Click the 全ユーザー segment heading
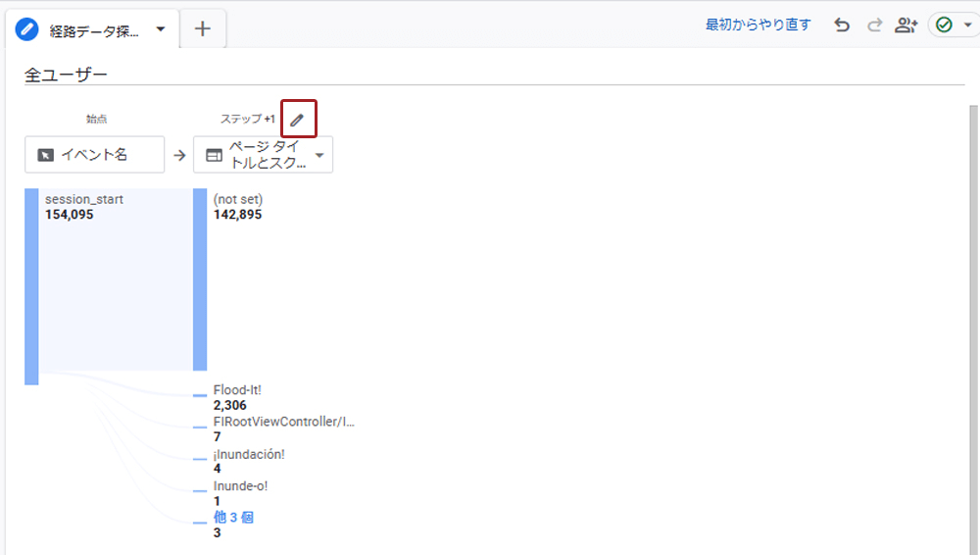Viewport: 980px width, 555px height. [x=66, y=75]
